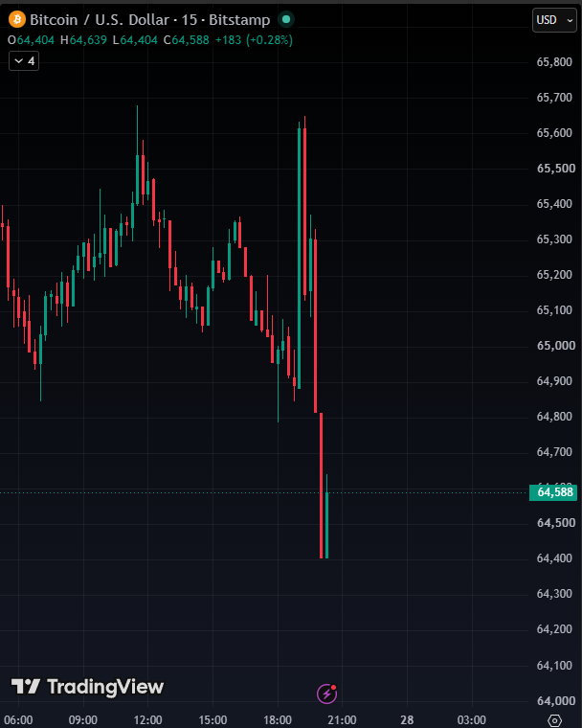The image size is (582, 728).
Task: Expand the collapsed indicators legend showing 4
Action: [x=24, y=60]
